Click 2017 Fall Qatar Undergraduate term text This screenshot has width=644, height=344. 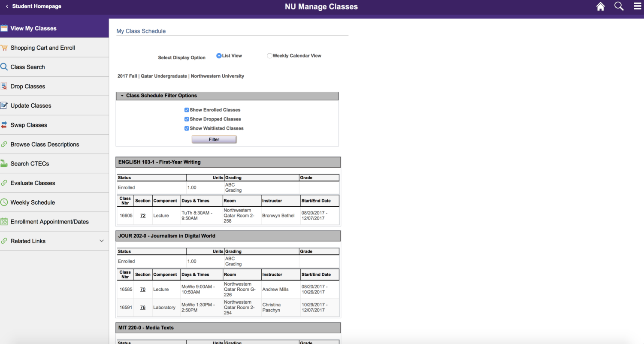point(181,76)
